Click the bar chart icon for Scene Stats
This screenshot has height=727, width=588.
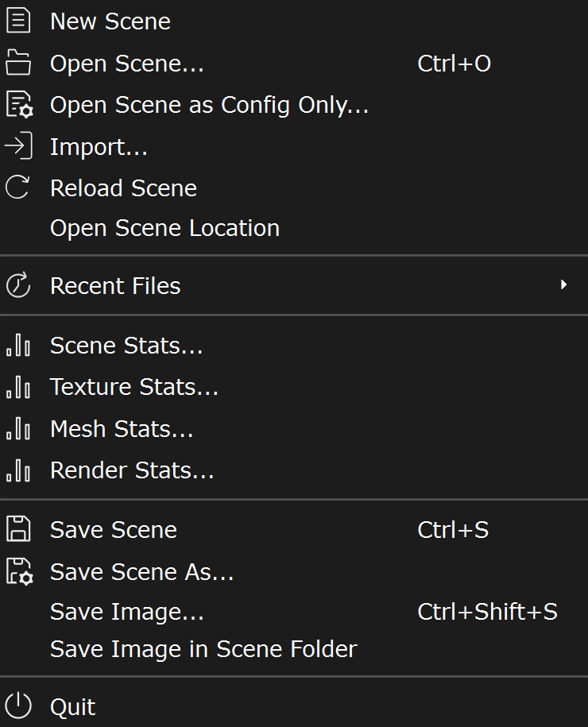(x=18, y=345)
